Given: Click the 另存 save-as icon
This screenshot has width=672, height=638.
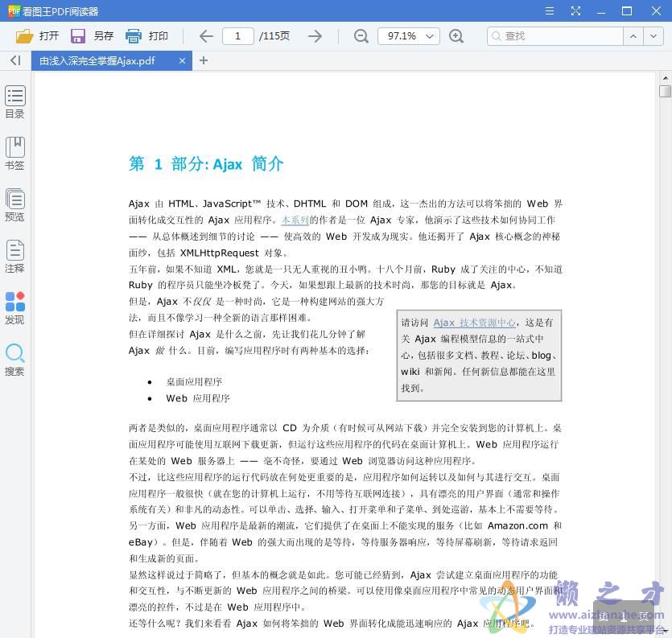Looking at the screenshot, I should (77, 35).
